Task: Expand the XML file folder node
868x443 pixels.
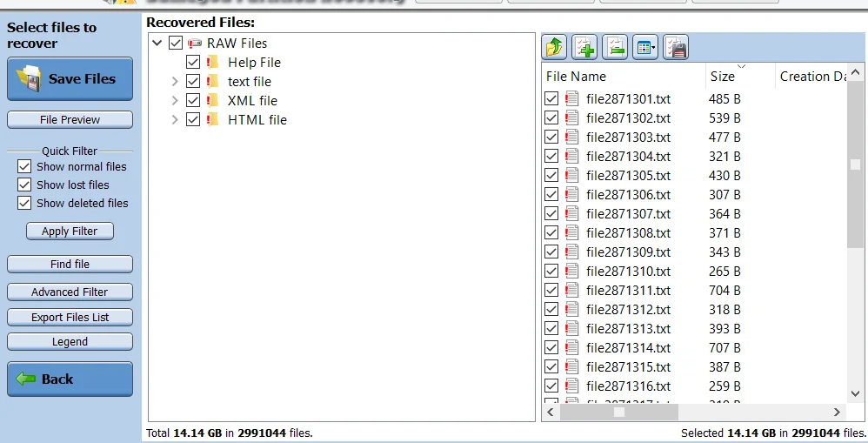Action: [x=174, y=100]
